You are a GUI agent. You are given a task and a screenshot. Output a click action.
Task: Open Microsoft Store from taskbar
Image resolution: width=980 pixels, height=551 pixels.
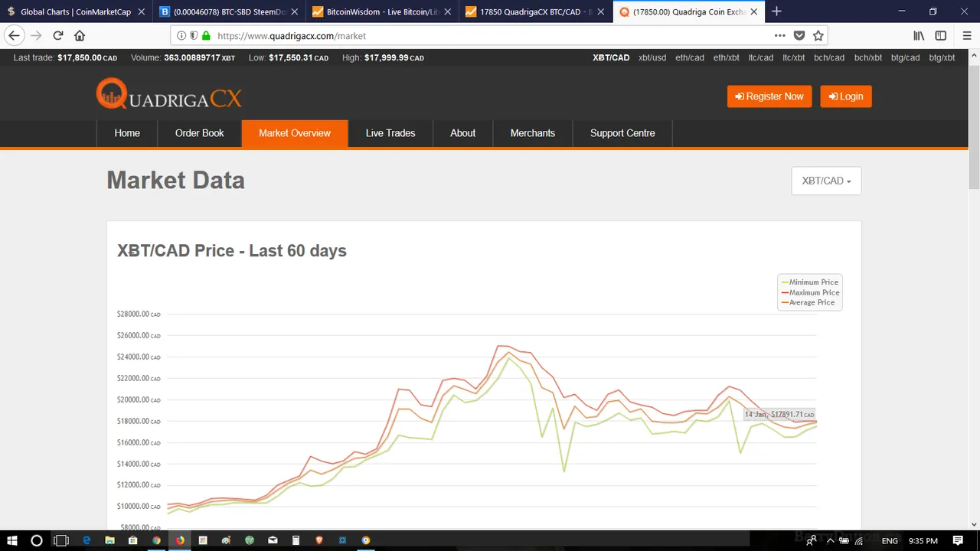tap(133, 540)
